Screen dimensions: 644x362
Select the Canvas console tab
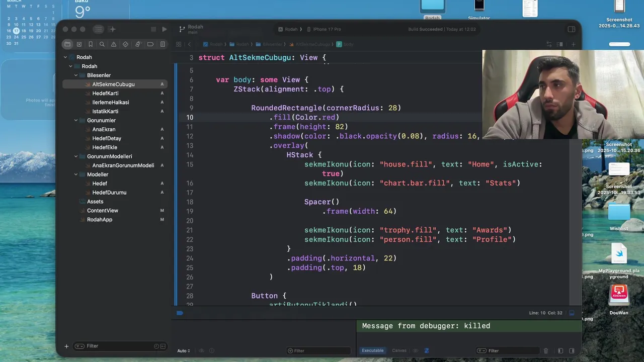[399, 350]
